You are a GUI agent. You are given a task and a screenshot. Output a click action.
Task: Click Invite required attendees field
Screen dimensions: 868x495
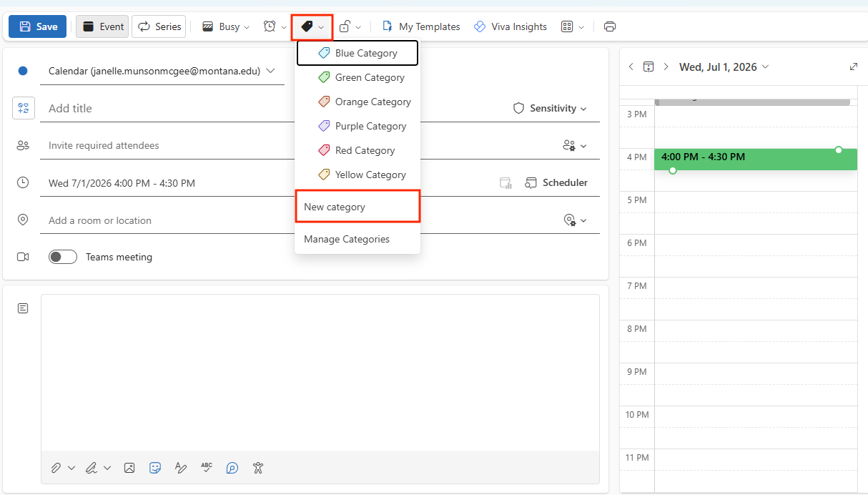pos(297,145)
